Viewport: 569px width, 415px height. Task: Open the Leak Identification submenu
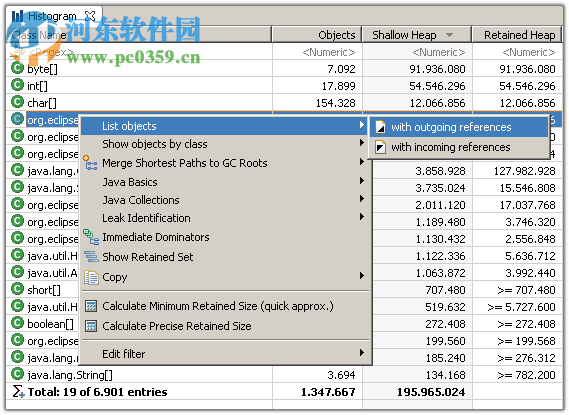[x=225, y=218]
